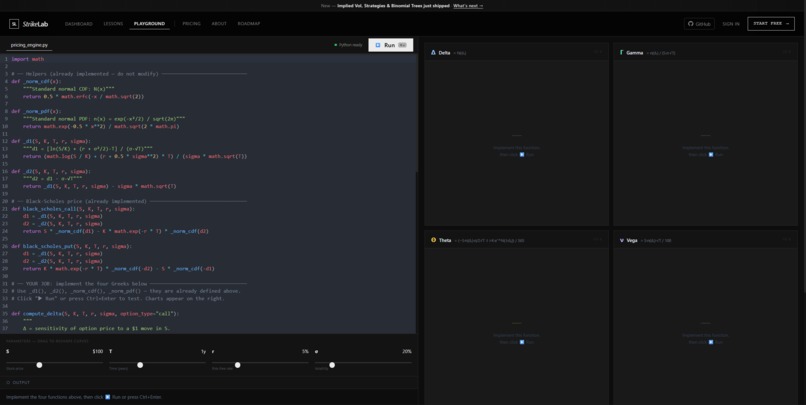Click the $100 stock price value
The height and width of the screenshot is (405, 806).
click(98, 352)
